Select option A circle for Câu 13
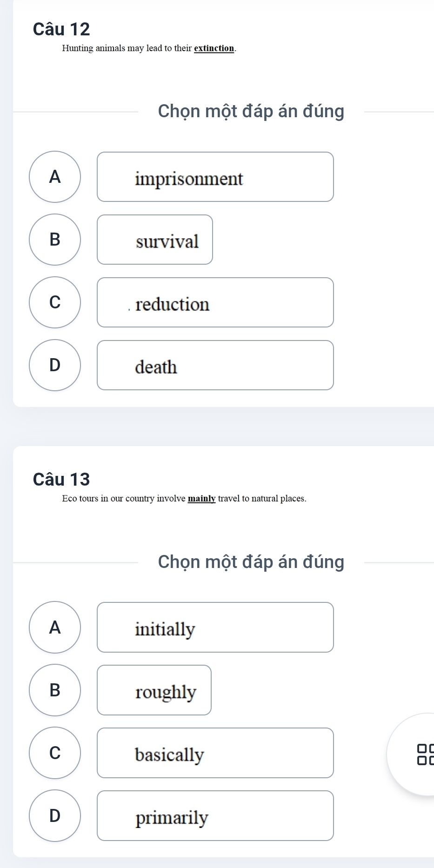Screen dimensions: 434x868 click(55, 628)
